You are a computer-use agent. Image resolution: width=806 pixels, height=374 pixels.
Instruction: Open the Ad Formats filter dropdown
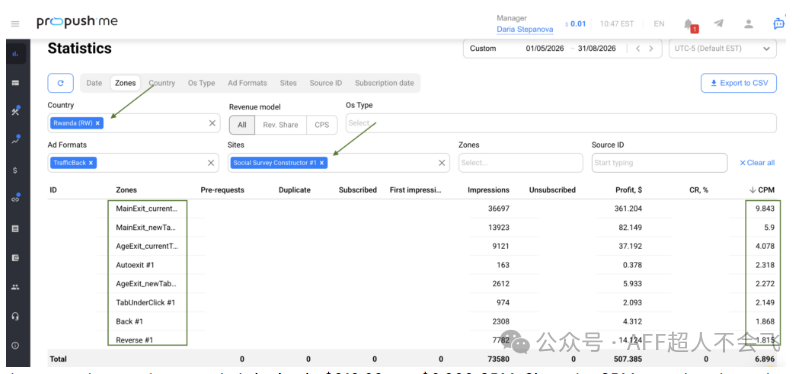point(134,163)
